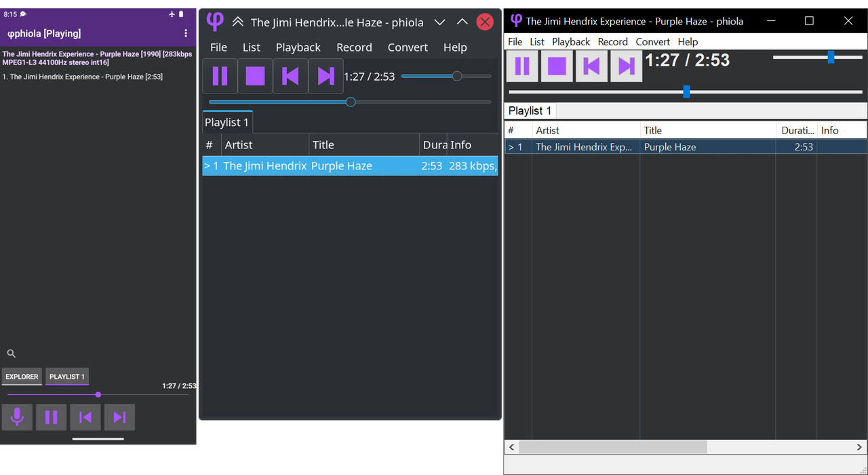This screenshot has height=475, width=868.
Task: Go to next track in Linux phiola window
Action: coord(326,76)
